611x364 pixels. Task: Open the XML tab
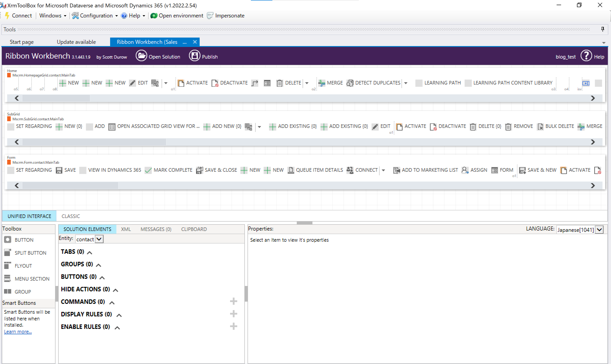[126, 229]
